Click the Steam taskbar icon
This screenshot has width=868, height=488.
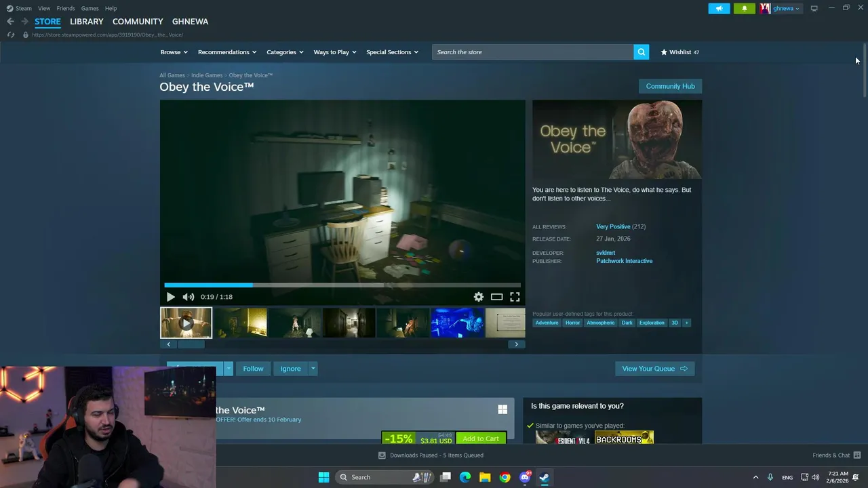544,477
